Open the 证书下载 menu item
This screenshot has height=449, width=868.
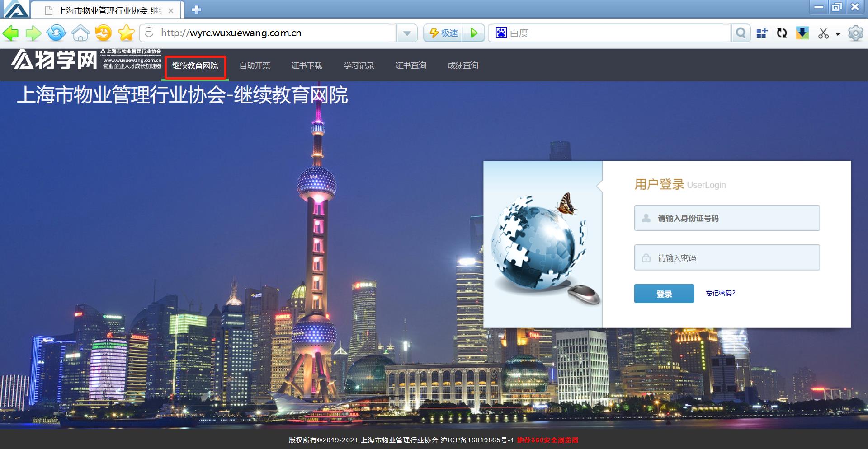point(307,66)
